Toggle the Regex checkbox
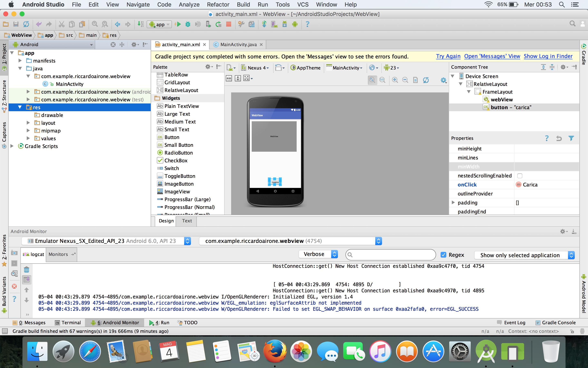This screenshot has width=588, height=368. [x=443, y=255]
